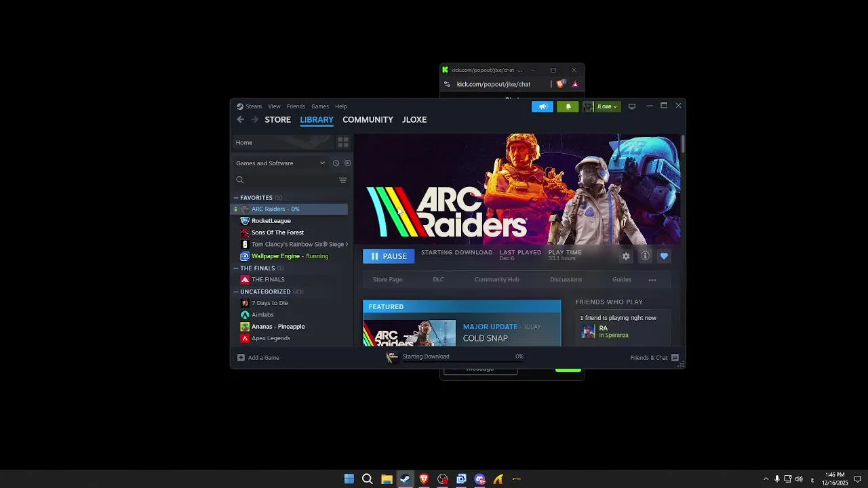
Task: Switch to Big Picture mode monitor icon
Action: [x=631, y=106]
